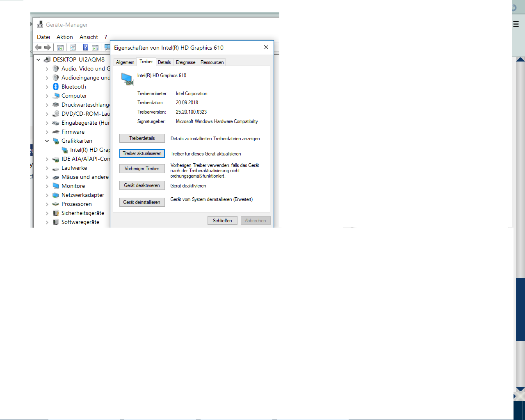Click the Gerät deinstallieren button

click(142, 202)
